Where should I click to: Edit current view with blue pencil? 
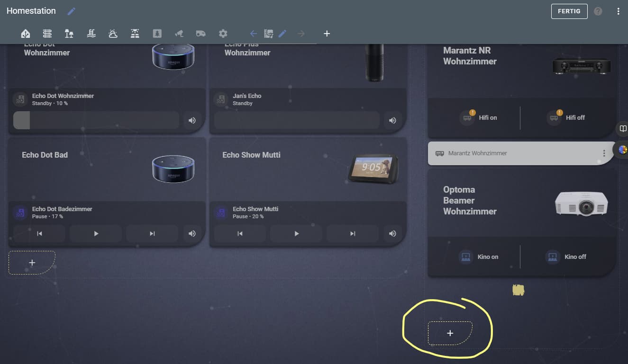(282, 34)
